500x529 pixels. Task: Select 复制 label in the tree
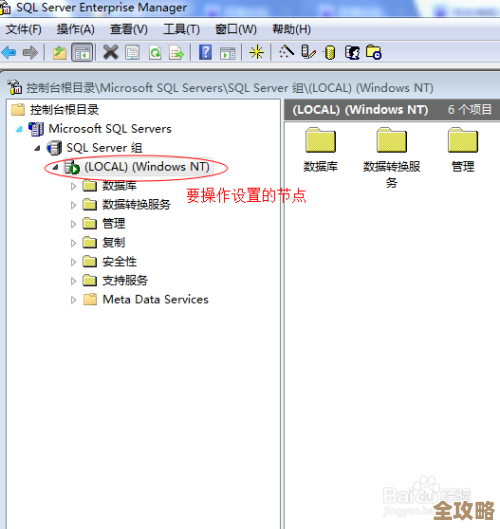pyautogui.click(x=114, y=242)
